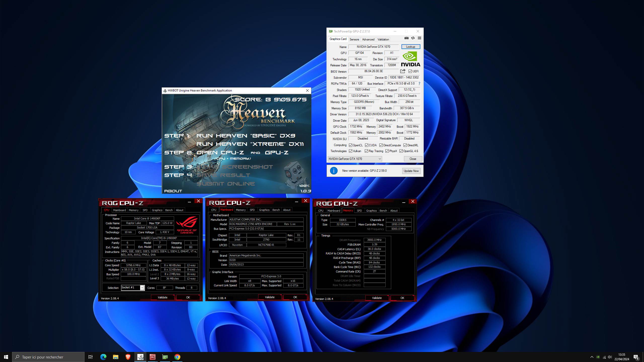Click Validate in CPU-Z Memory window

(377, 298)
